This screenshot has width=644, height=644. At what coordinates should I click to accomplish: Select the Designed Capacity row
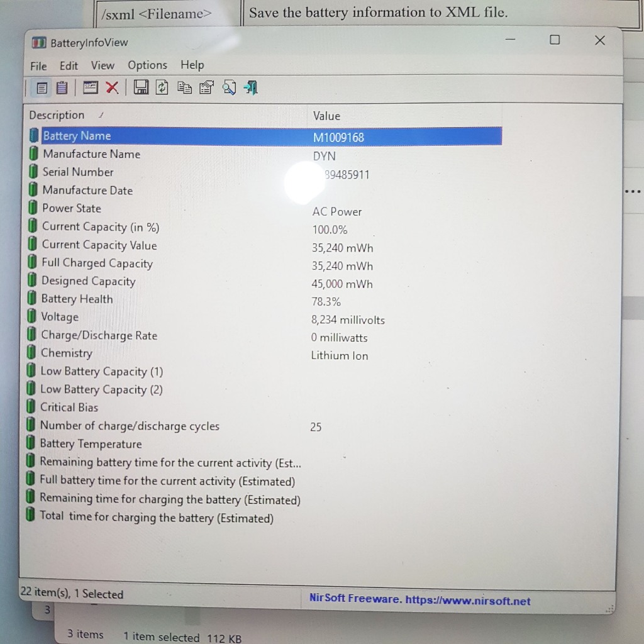coord(88,281)
